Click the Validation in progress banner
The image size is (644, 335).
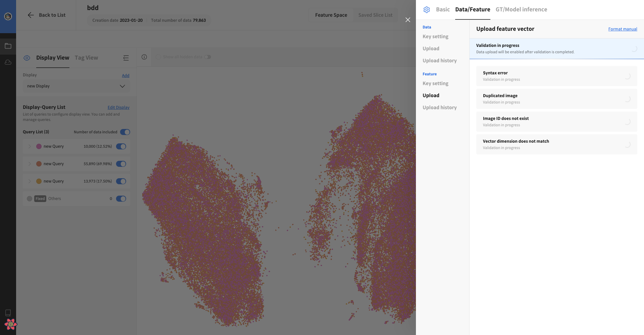[556, 49]
